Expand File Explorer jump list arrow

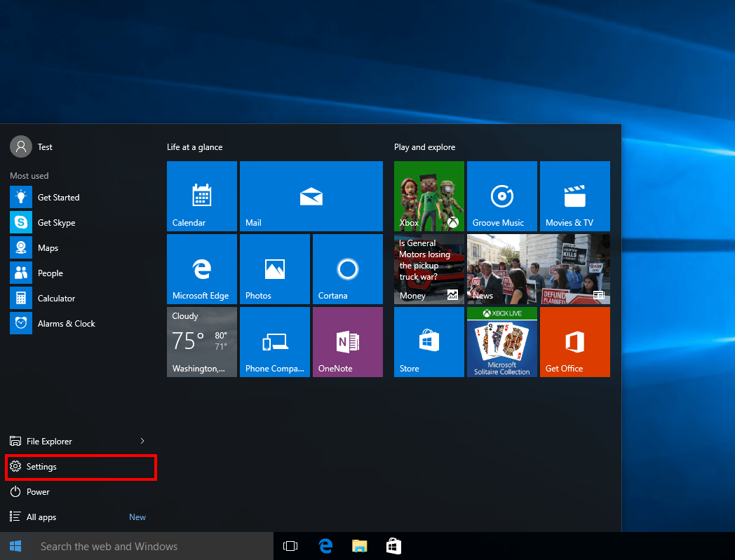click(142, 441)
